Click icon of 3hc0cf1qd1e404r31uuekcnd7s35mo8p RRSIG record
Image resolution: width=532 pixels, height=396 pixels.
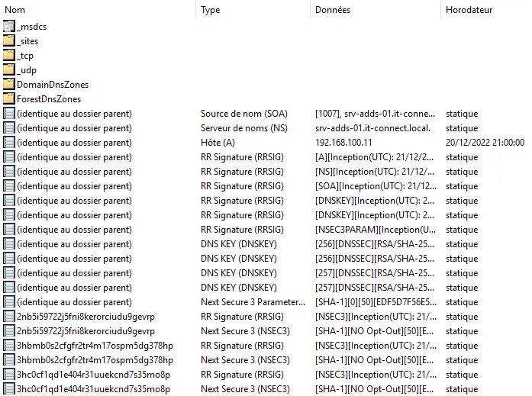[x=9, y=375]
